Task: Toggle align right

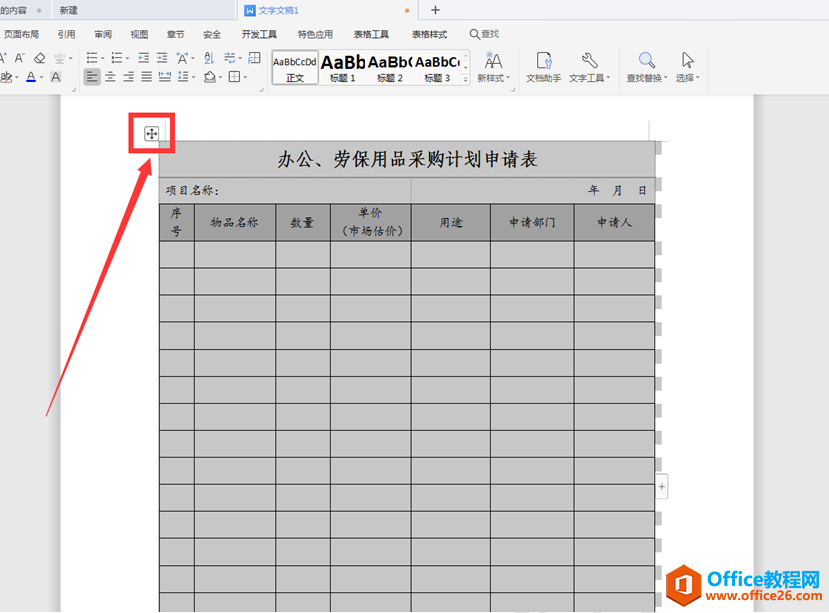Action: (128, 77)
